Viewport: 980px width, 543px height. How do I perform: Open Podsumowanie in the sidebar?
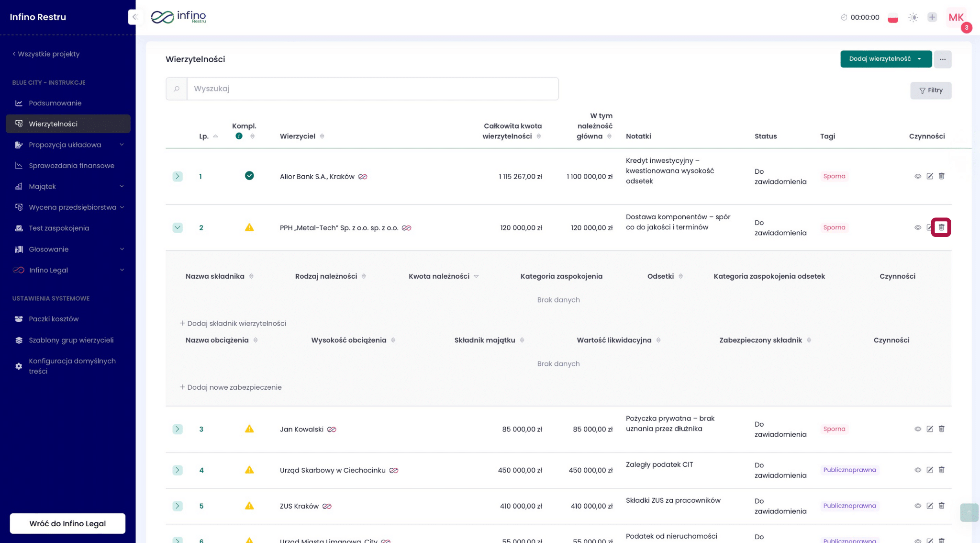[55, 103]
